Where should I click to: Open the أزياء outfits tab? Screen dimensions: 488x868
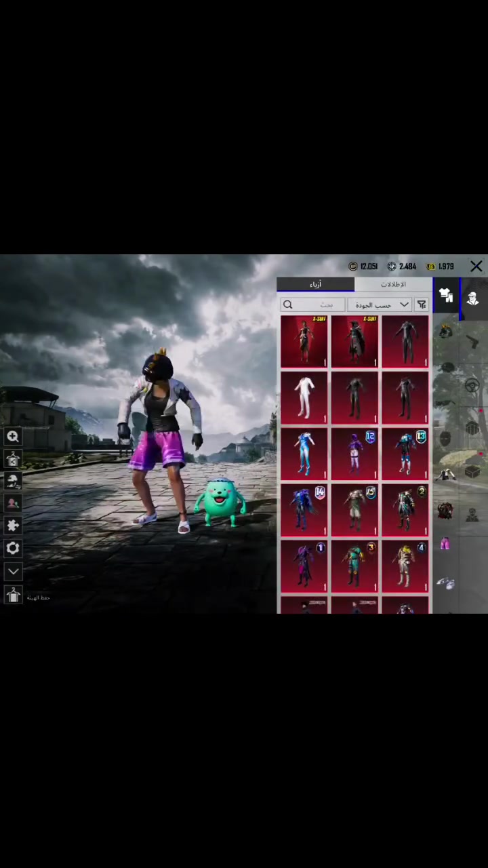315,284
